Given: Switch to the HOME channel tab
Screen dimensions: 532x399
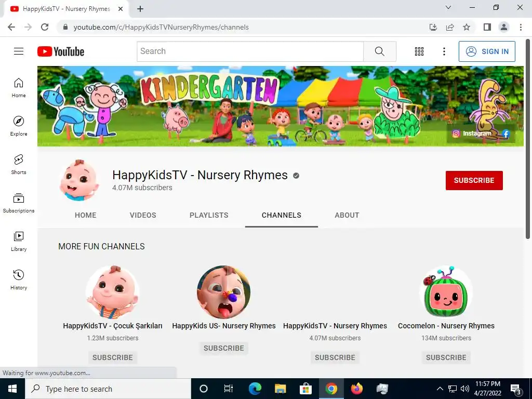Looking at the screenshot, I should coord(86,215).
